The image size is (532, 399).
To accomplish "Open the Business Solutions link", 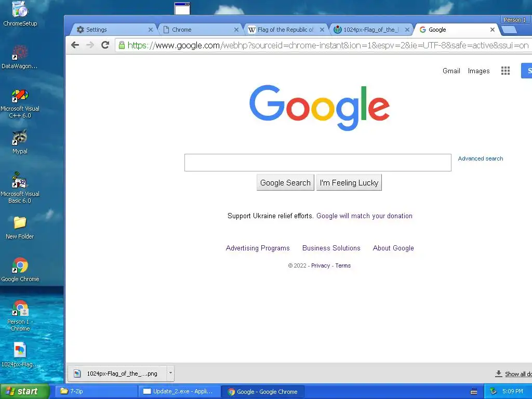I will (331, 248).
